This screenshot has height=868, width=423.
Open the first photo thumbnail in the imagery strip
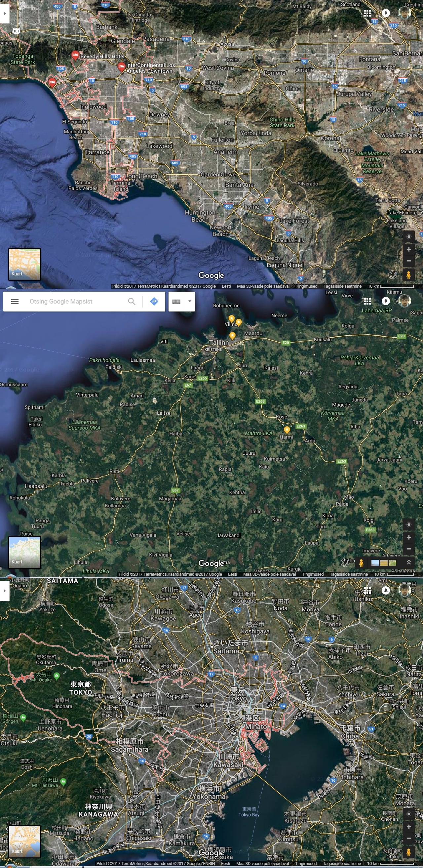click(x=375, y=562)
